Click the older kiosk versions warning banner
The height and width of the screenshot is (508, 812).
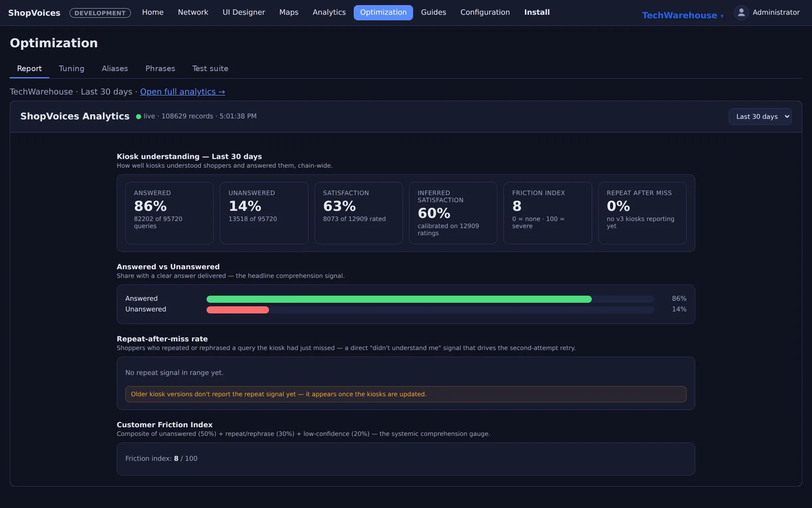click(x=406, y=394)
